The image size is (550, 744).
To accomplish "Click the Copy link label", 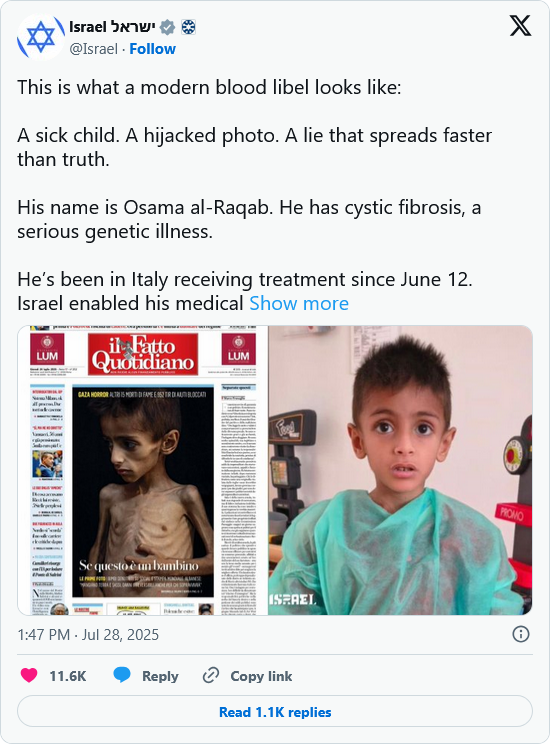I will pos(261,676).
